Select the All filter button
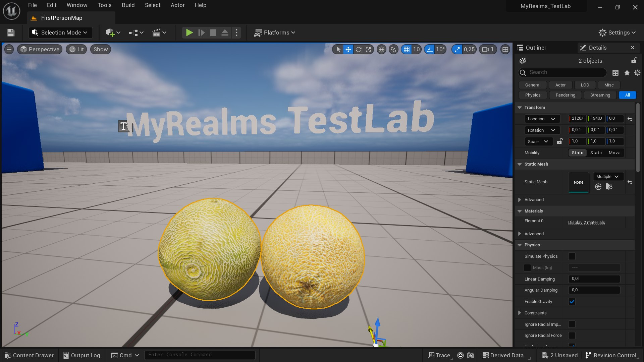 pyautogui.click(x=627, y=95)
